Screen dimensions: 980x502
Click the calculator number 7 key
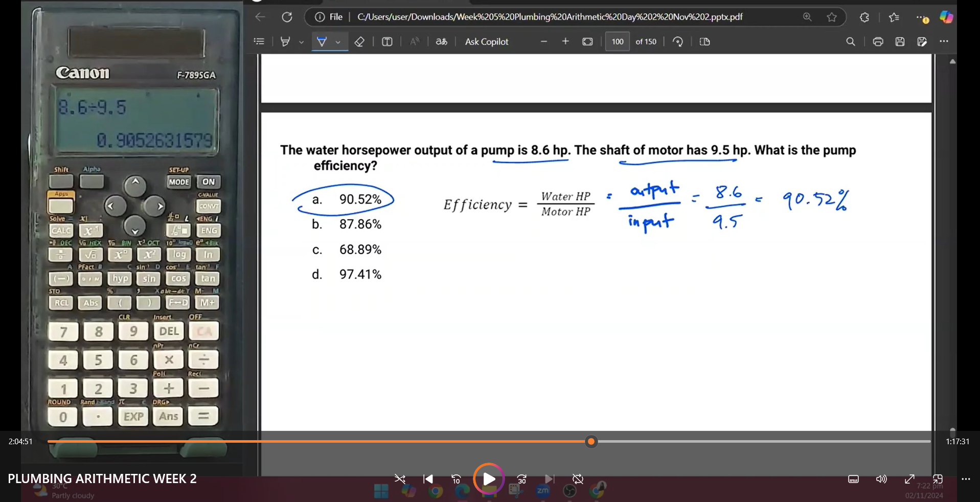click(63, 332)
